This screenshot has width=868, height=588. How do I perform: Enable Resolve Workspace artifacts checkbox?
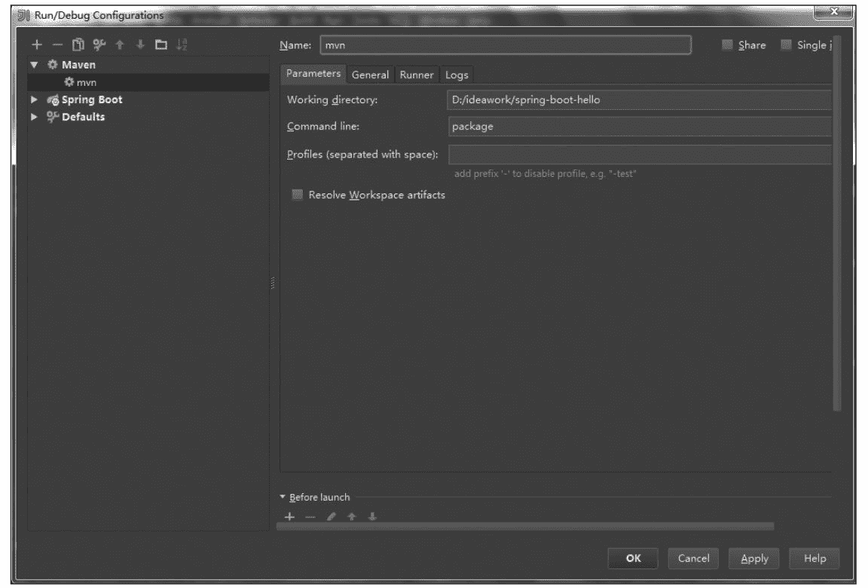tap(297, 195)
